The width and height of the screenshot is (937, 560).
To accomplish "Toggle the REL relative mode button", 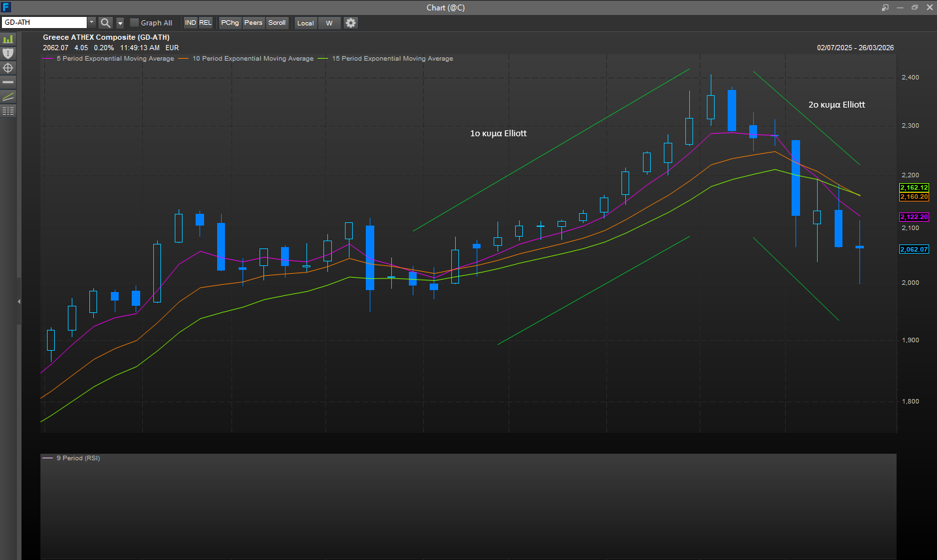I will pos(205,22).
